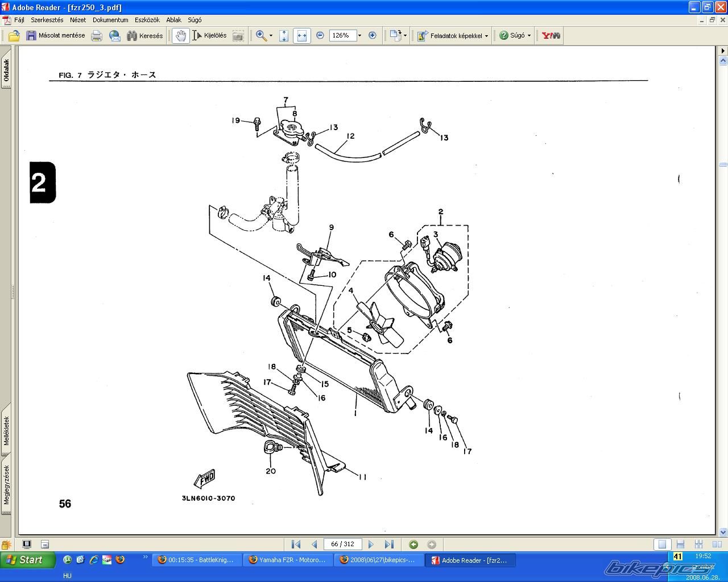
Task: Go to First Page button
Action: (x=296, y=544)
